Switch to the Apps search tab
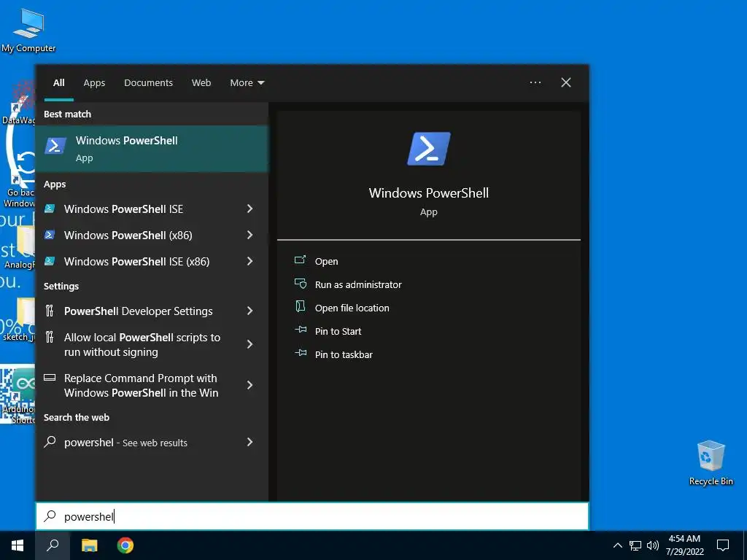This screenshot has height=560, width=747. (94, 83)
